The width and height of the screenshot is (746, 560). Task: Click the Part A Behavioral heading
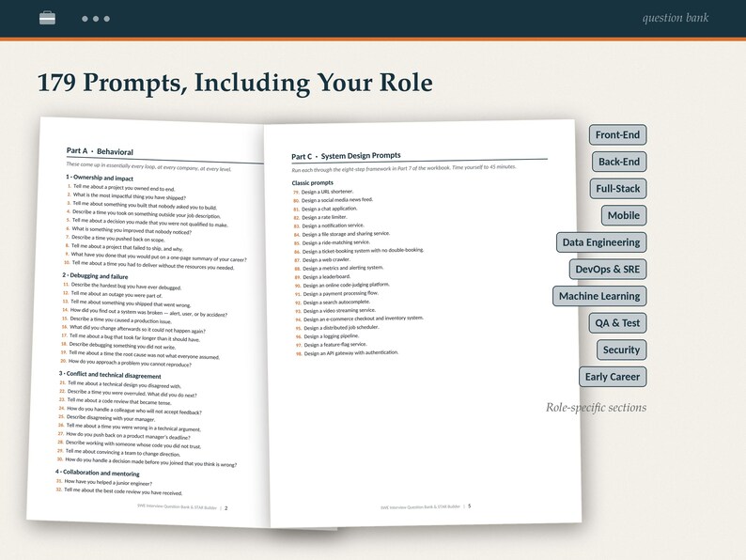[100, 151]
